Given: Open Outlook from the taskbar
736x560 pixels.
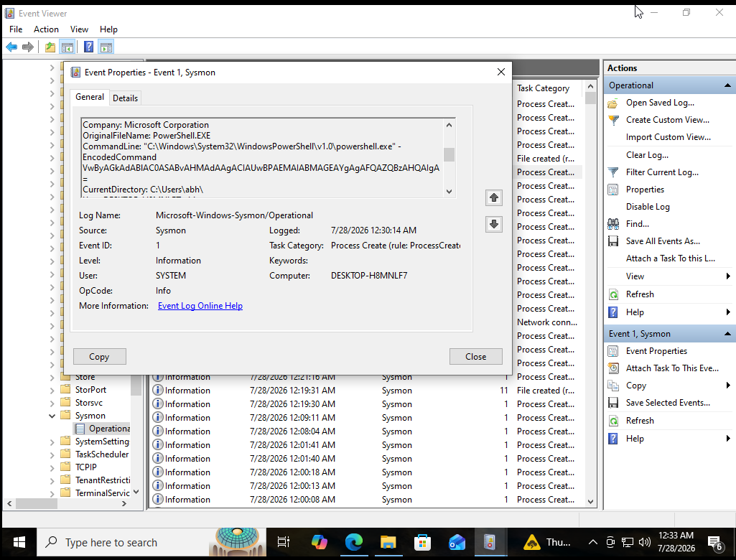Looking at the screenshot, I should pyautogui.click(x=457, y=542).
